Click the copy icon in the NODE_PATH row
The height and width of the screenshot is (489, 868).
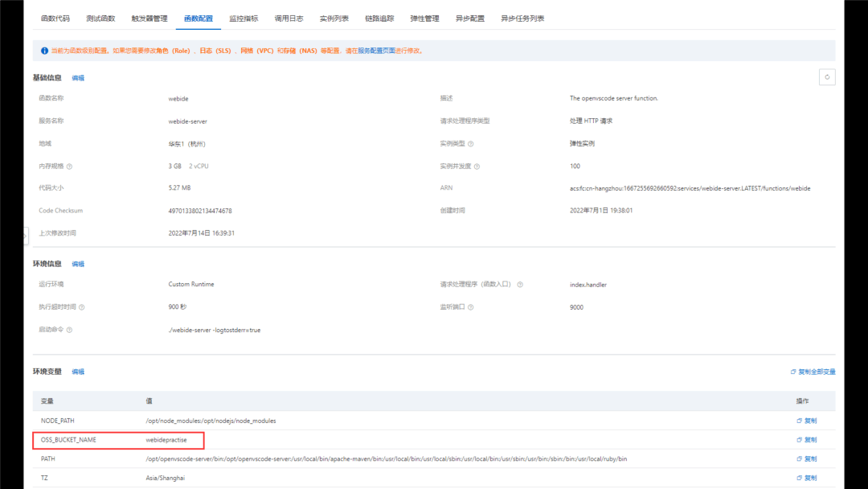coord(800,421)
